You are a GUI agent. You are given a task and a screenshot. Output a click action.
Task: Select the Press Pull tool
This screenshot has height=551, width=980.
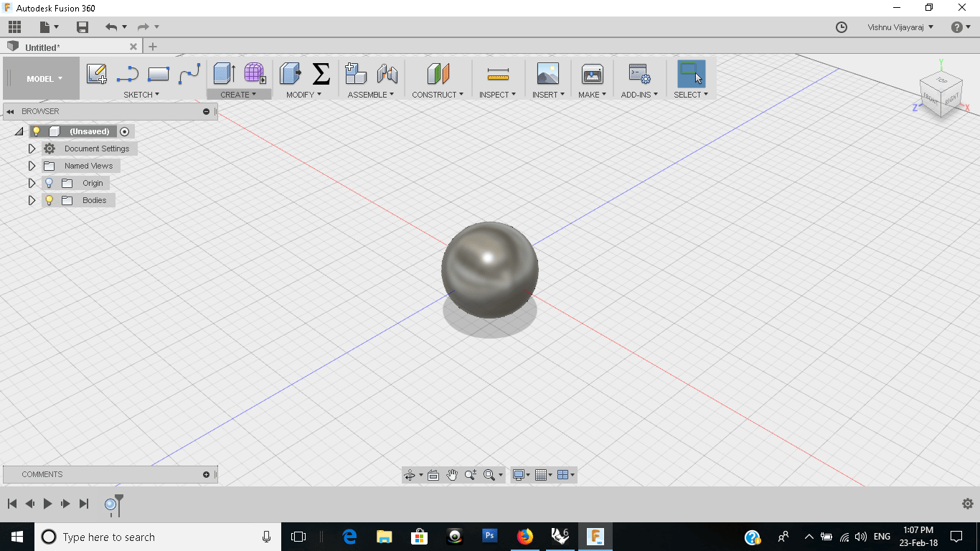click(291, 74)
